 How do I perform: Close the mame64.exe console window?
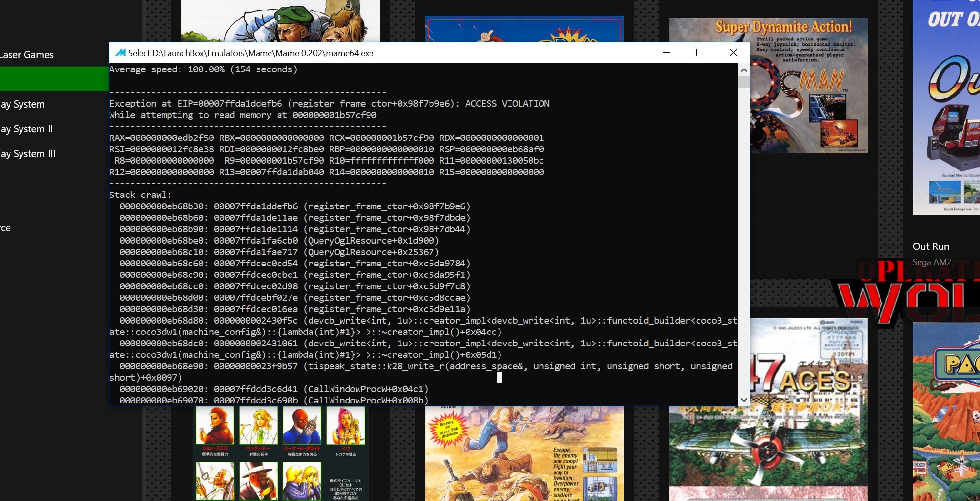pos(733,53)
